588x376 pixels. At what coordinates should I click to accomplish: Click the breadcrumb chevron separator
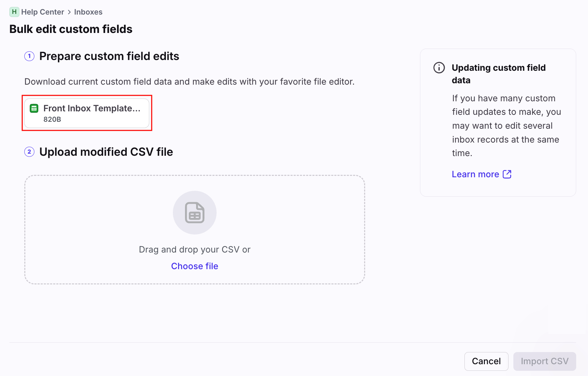[x=69, y=12]
